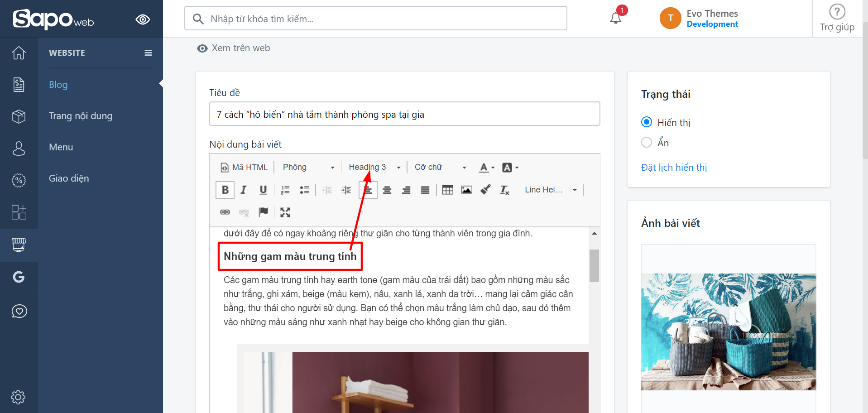The width and height of the screenshot is (868, 413).
Task: Switch editor to Mã HTML source view
Action: coord(244,167)
